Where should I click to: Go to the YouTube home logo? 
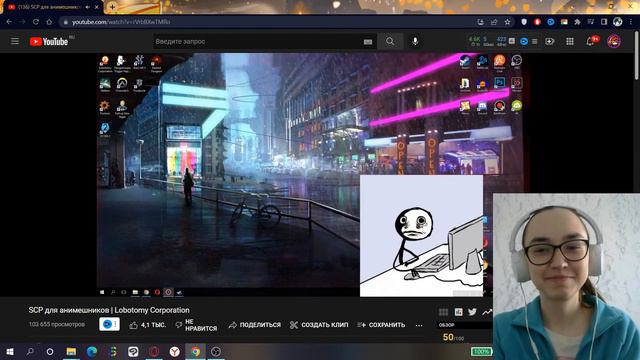point(49,41)
